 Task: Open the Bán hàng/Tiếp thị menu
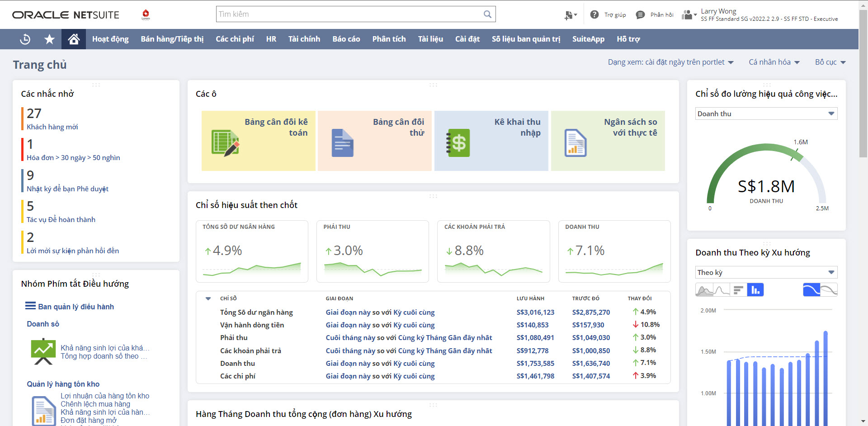pos(172,39)
